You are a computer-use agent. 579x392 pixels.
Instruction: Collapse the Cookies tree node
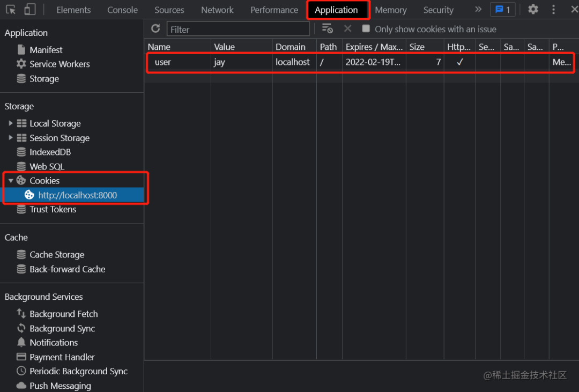11,180
